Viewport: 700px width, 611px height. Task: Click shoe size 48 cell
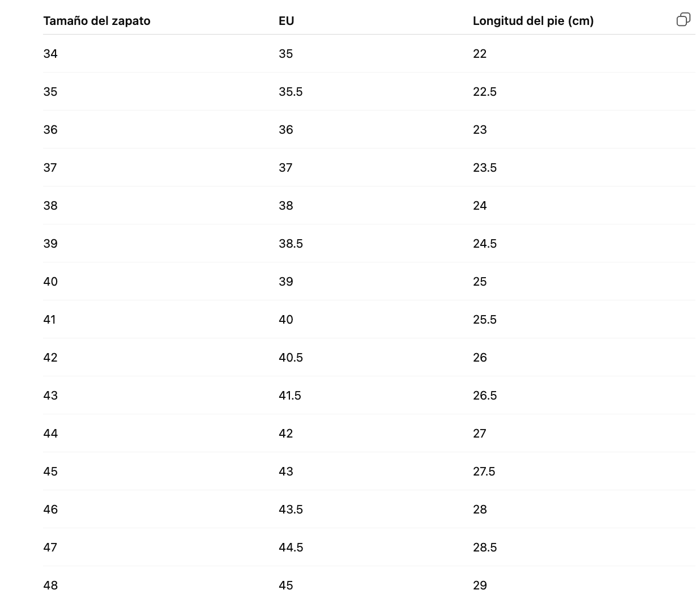coord(50,585)
